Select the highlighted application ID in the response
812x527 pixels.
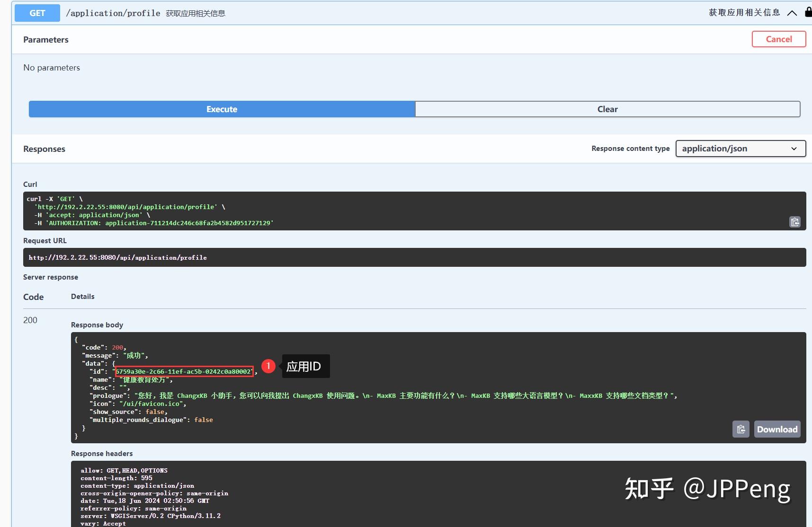pos(184,371)
